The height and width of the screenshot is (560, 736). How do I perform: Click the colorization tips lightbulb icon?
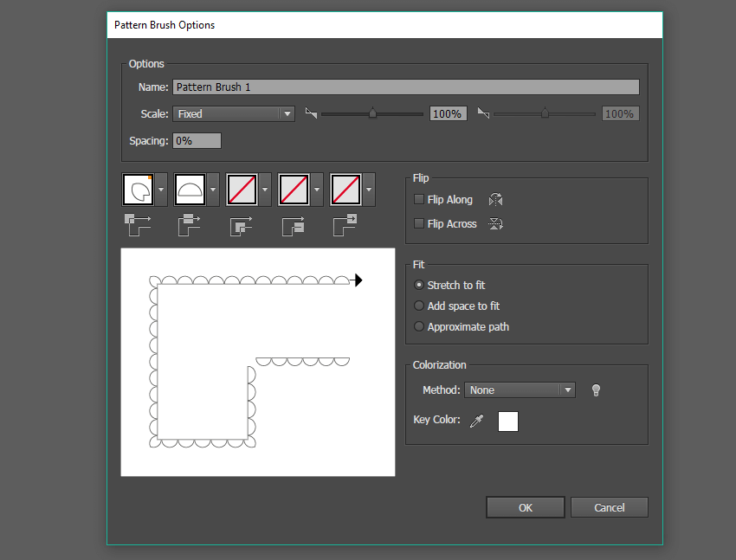click(x=596, y=390)
